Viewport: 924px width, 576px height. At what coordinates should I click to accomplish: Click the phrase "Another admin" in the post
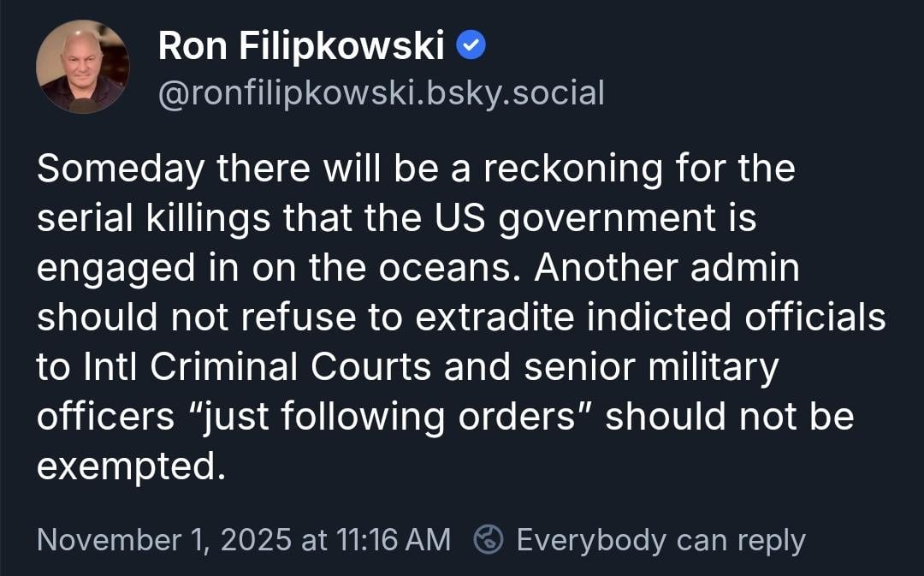pyautogui.click(x=667, y=269)
